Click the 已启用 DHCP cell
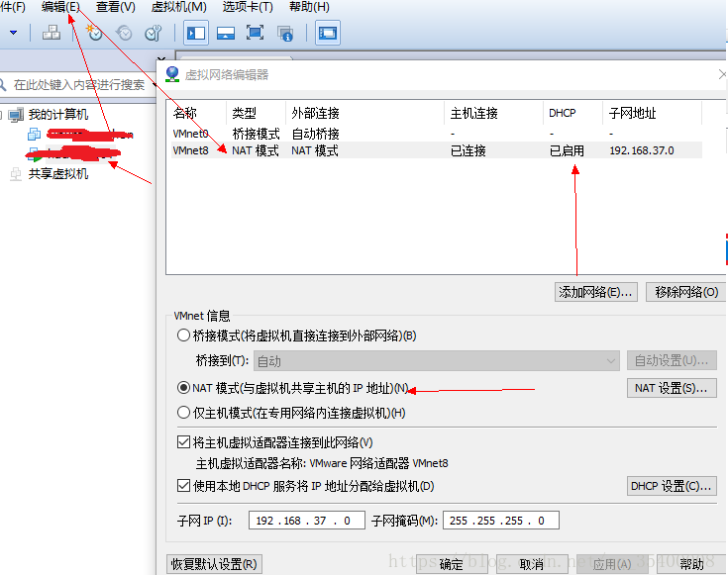728x575 pixels. (x=567, y=150)
